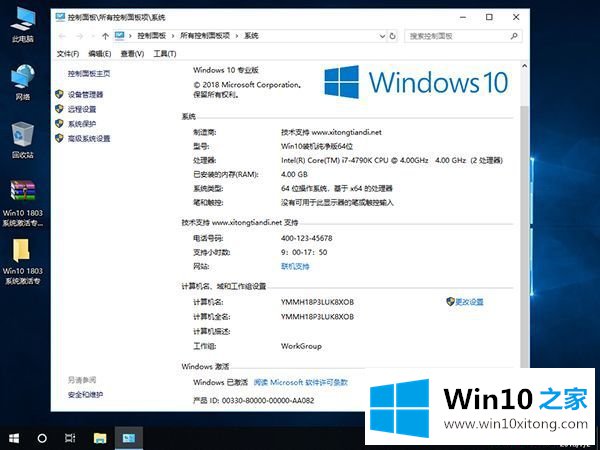The width and height of the screenshot is (600, 450).
Task: Focus the 搜索控制面板 search field
Action: 463,36
